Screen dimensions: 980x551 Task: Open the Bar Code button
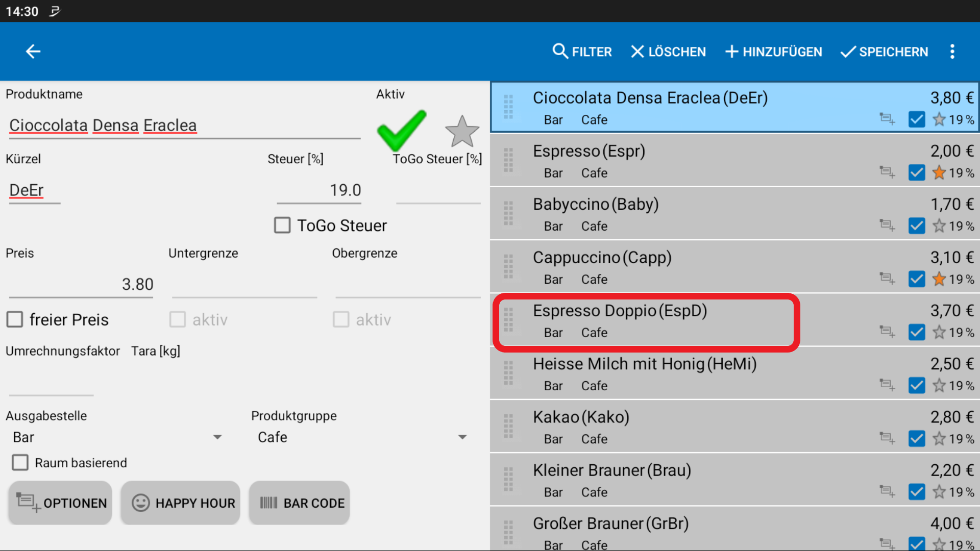(x=300, y=503)
